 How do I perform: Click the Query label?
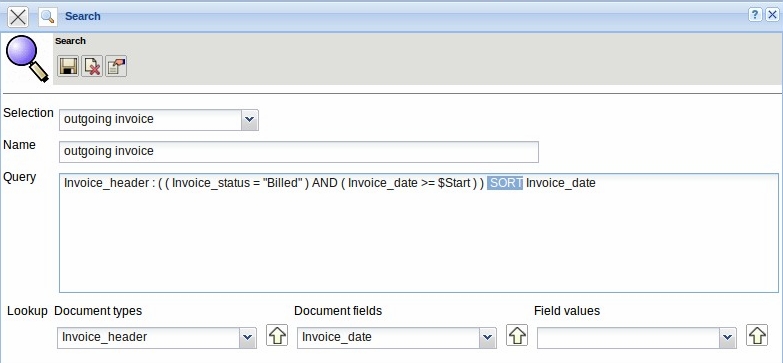click(x=19, y=177)
